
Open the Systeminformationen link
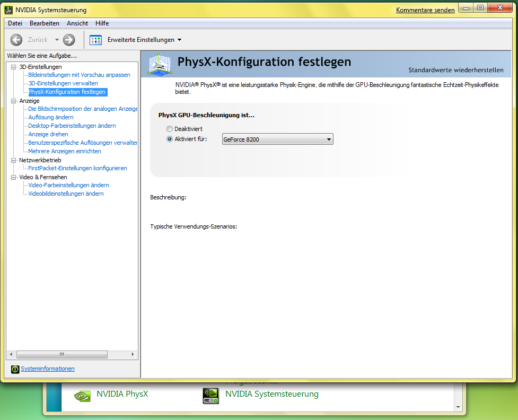tap(48, 369)
